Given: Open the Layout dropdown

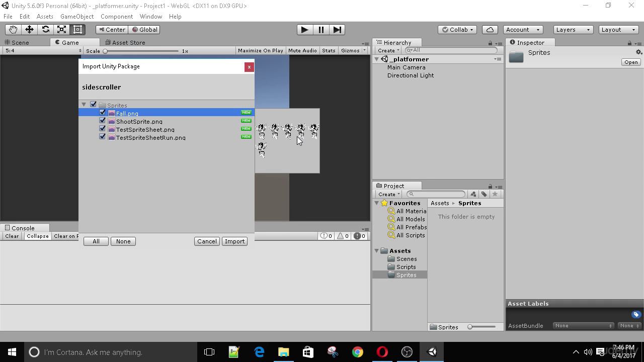Looking at the screenshot, I should (x=619, y=30).
